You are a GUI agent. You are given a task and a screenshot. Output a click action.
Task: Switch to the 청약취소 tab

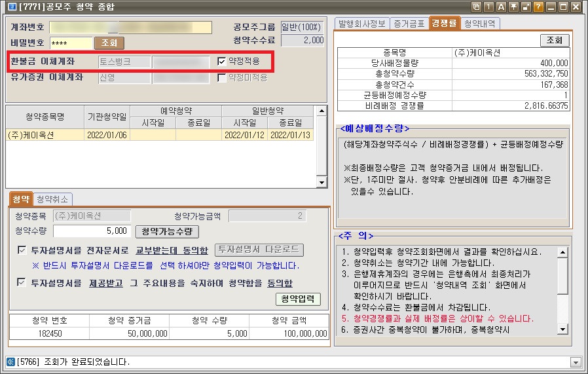[x=52, y=199]
